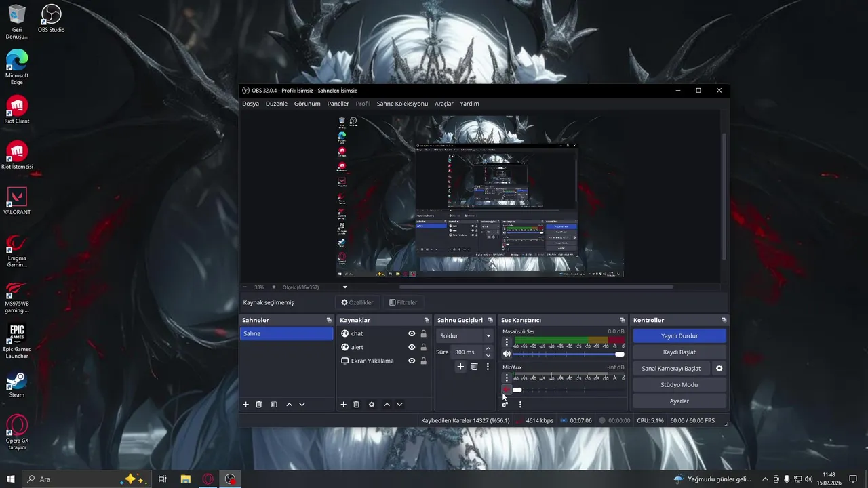868x488 pixels.
Task: Hide the alert source using its eye icon
Action: (x=412, y=347)
